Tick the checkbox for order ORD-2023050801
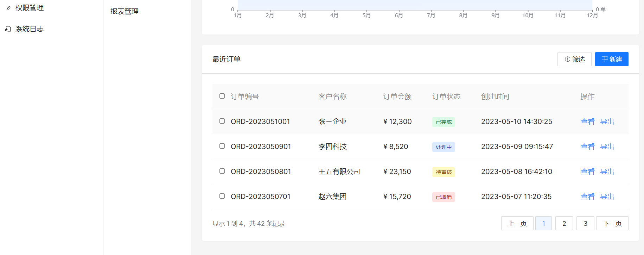Screen dimensions: 644x255 pos(222,171)
